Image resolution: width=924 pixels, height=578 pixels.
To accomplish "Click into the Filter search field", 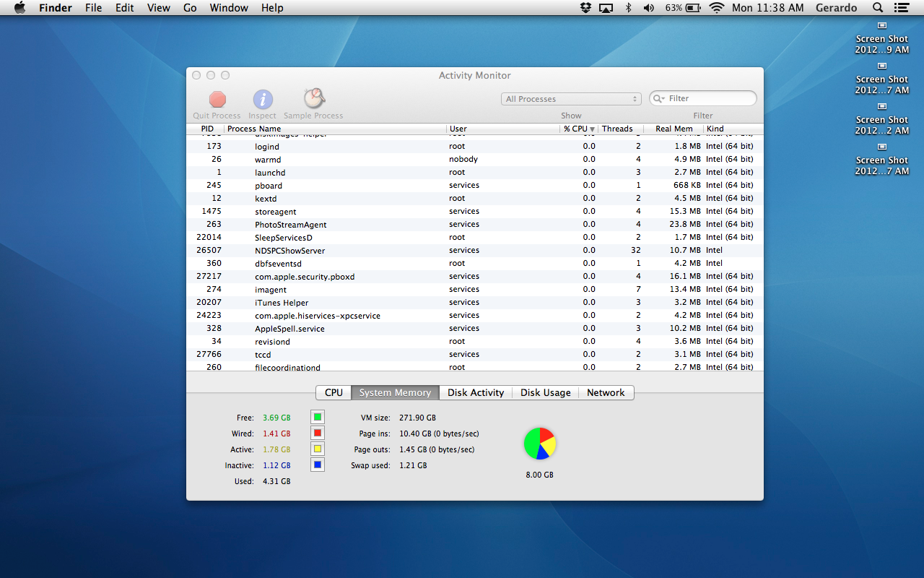I will [709, 98].
